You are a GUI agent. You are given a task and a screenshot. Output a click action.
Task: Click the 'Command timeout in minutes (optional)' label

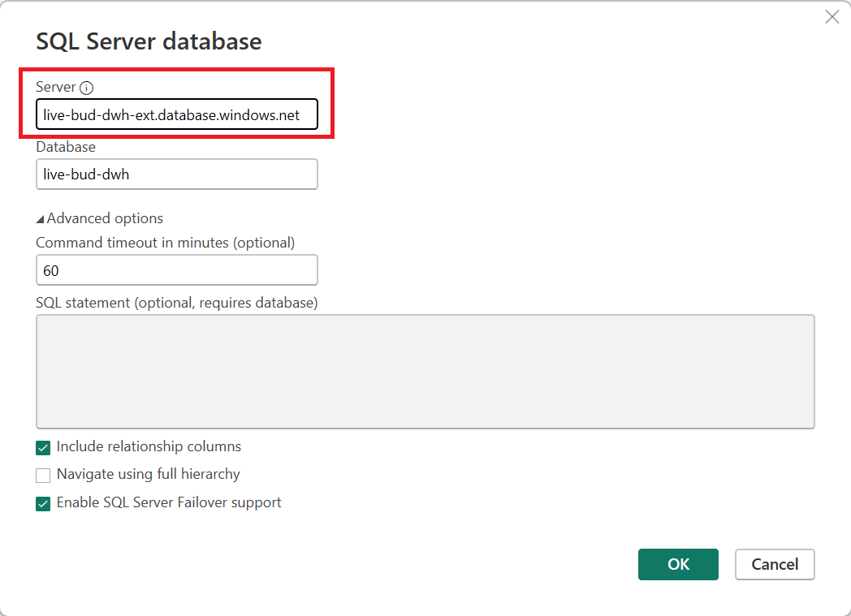pyautogui.click(x=166, y=243)
